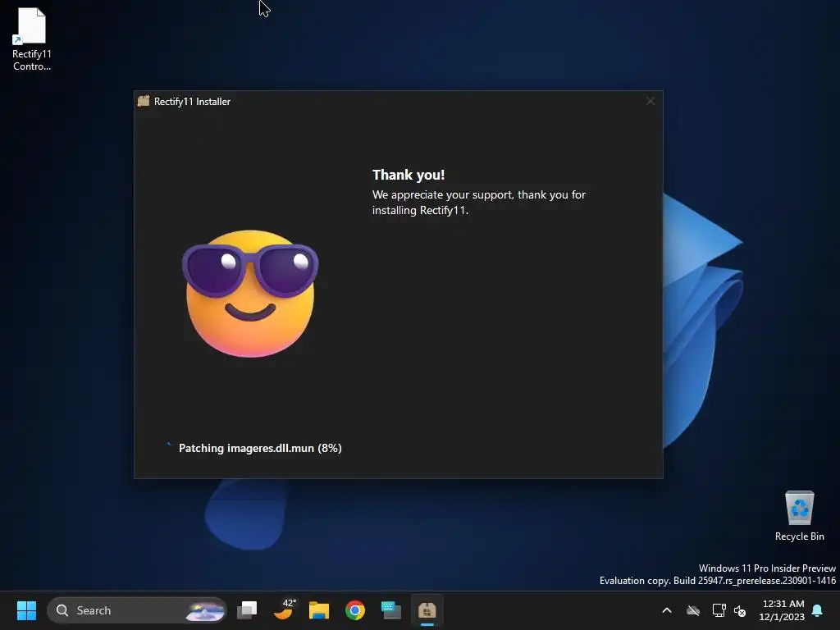Click the taskbar Search box
This screenshot has width=840, height=630.
click(137, 610)
